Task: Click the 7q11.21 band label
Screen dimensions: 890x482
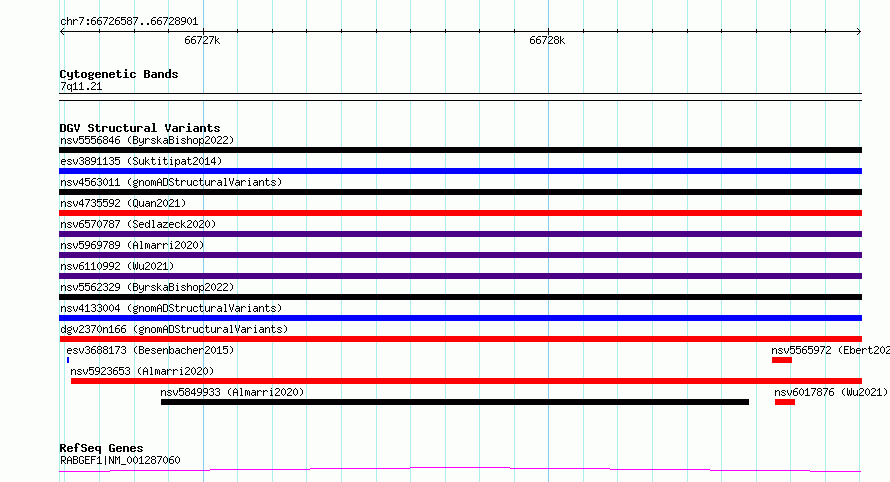Action: (x=81, y=86)
